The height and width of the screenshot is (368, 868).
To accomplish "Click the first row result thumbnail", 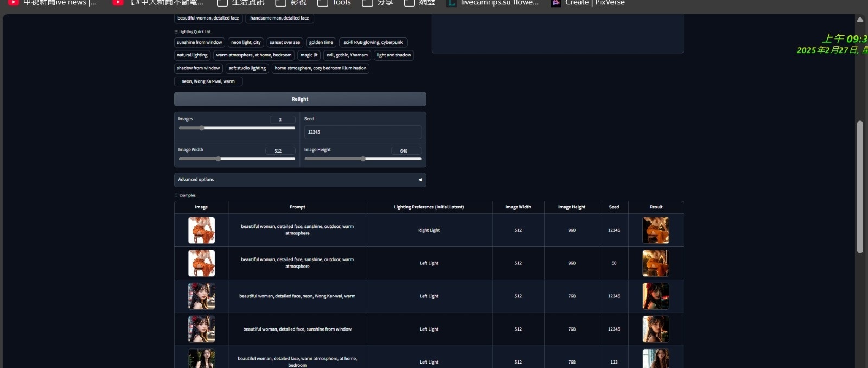I will [655, 230].
